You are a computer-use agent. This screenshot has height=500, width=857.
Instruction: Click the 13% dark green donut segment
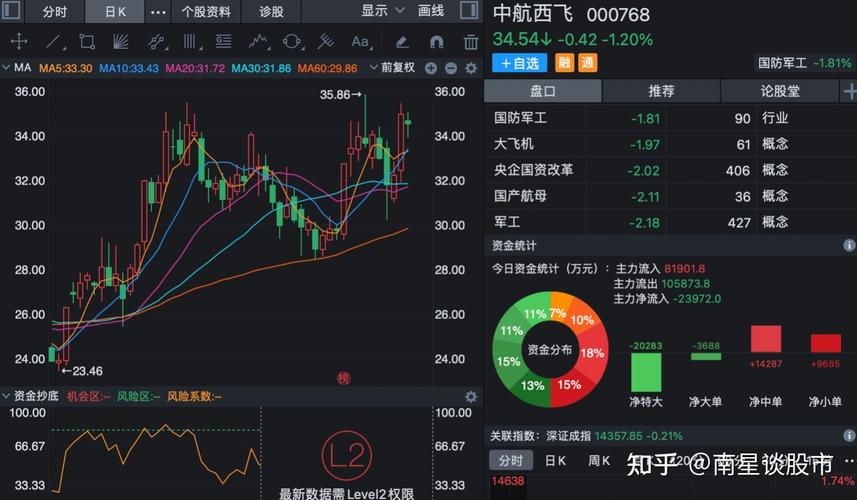[531, 387]
